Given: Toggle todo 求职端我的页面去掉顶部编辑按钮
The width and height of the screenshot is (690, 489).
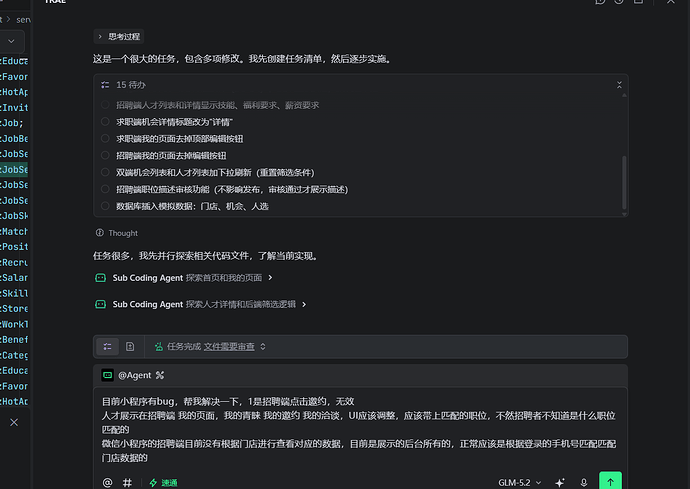Looking at the screenshot, I should tap(105, 138).
